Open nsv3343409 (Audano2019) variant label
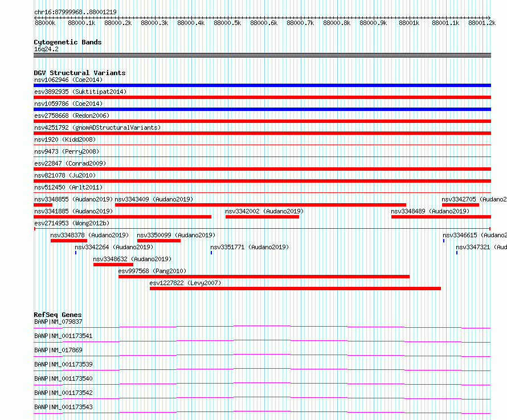This screenshot has height=420, width=507. pyautogui.click(x=154, y=199)
